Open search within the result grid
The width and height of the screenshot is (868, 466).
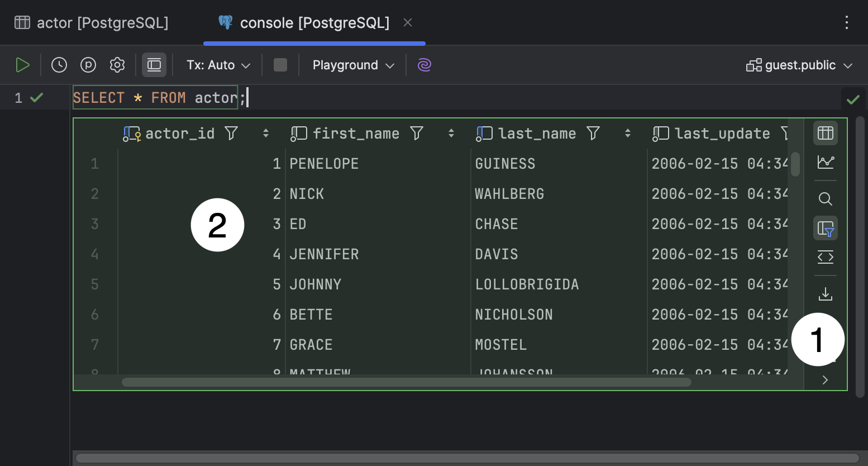click(x=825, y=199)
